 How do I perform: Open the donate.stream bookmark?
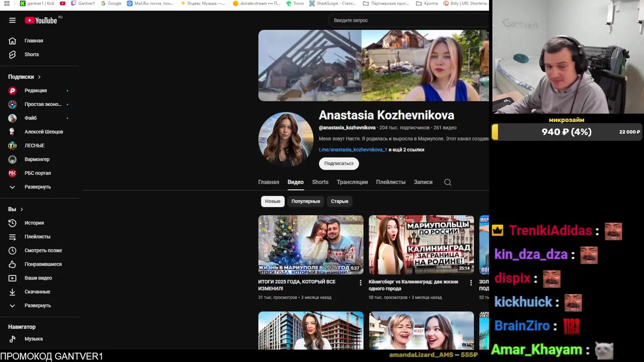tap(257, 4)
